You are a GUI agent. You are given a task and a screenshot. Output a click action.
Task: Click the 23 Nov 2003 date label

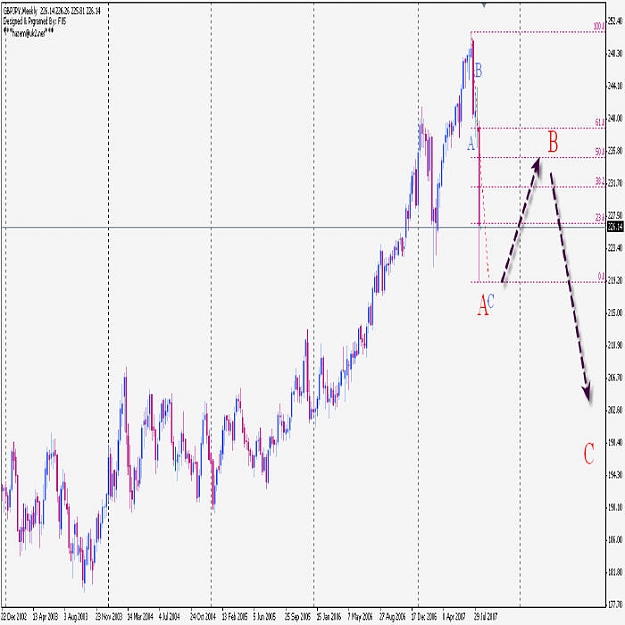(x=108, y=617)
